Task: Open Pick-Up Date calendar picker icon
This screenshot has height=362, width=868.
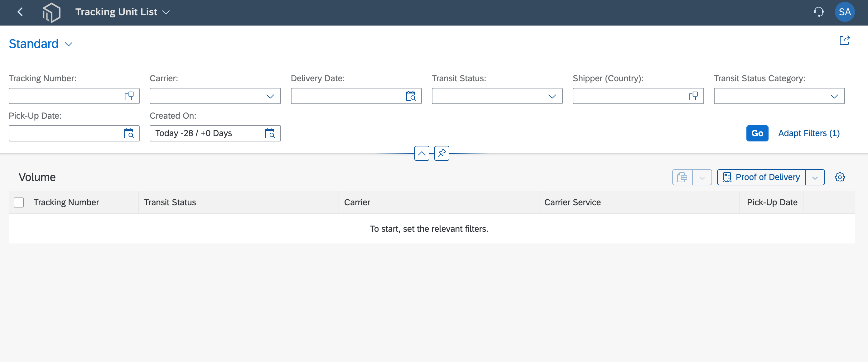Action: coord(129,133)
